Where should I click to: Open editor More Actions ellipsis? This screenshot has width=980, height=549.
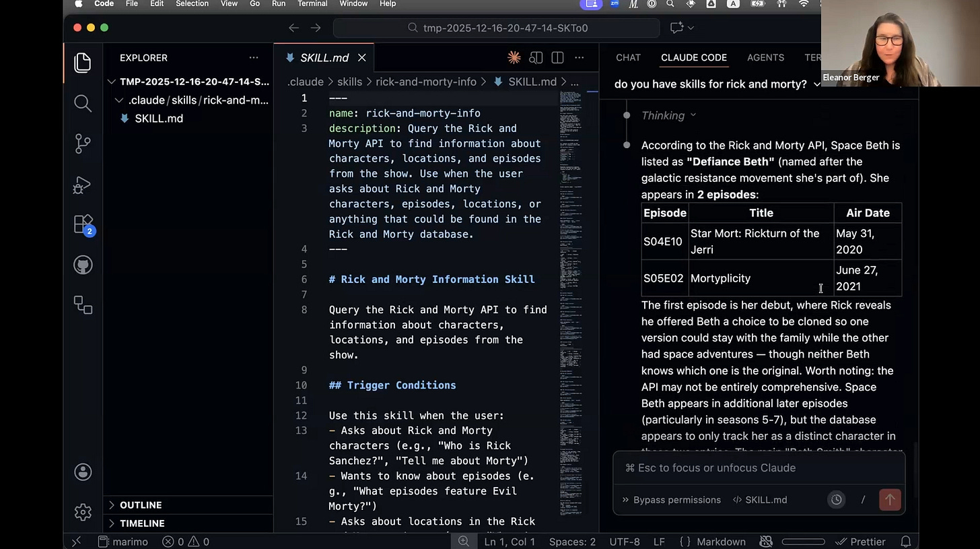click(579, 58)
